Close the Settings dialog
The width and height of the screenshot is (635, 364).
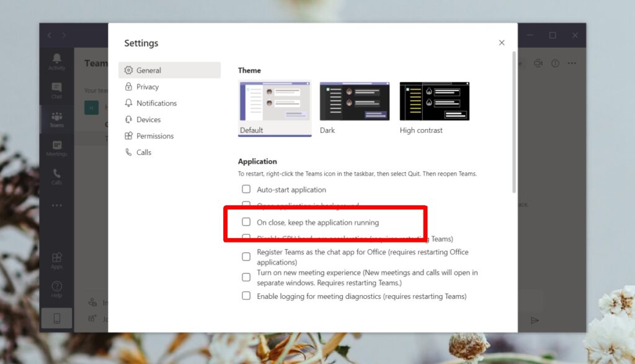(x=502, y=42)
